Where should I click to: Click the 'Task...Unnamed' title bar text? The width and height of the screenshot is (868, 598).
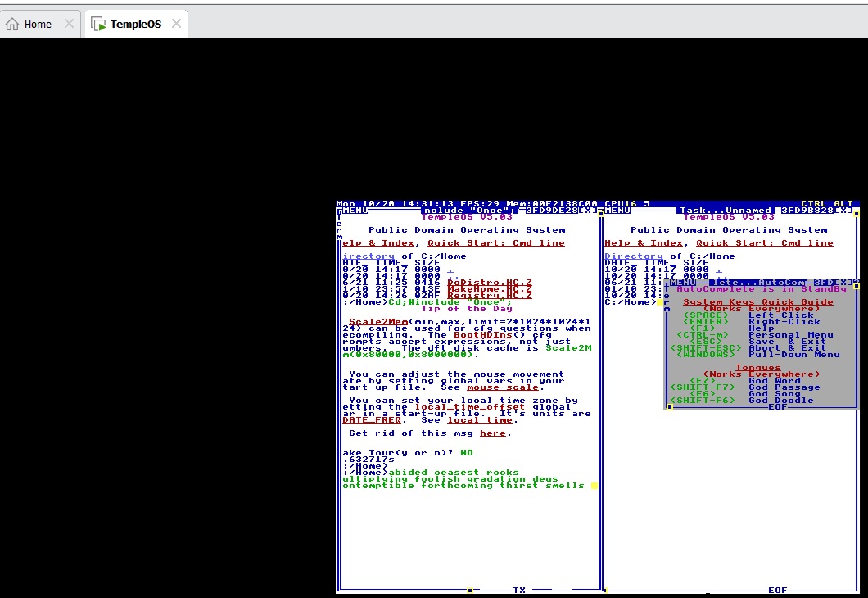pos(726,211)
